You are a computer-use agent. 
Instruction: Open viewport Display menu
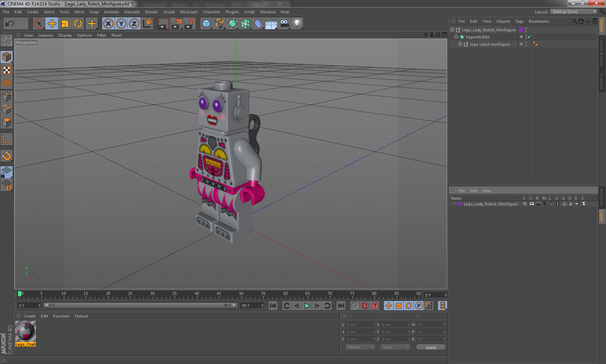point(65,35)
